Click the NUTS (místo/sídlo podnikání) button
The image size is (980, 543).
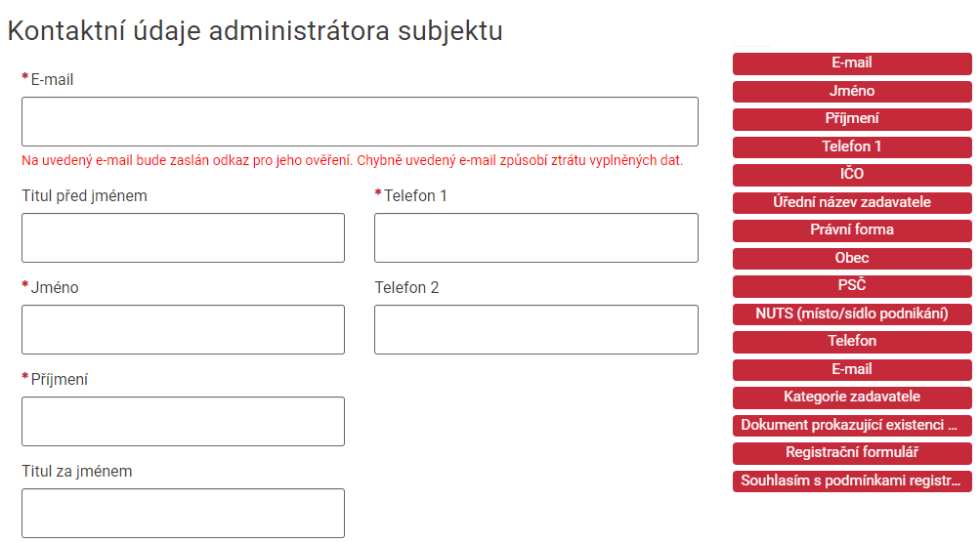click(x=852, y=314)
